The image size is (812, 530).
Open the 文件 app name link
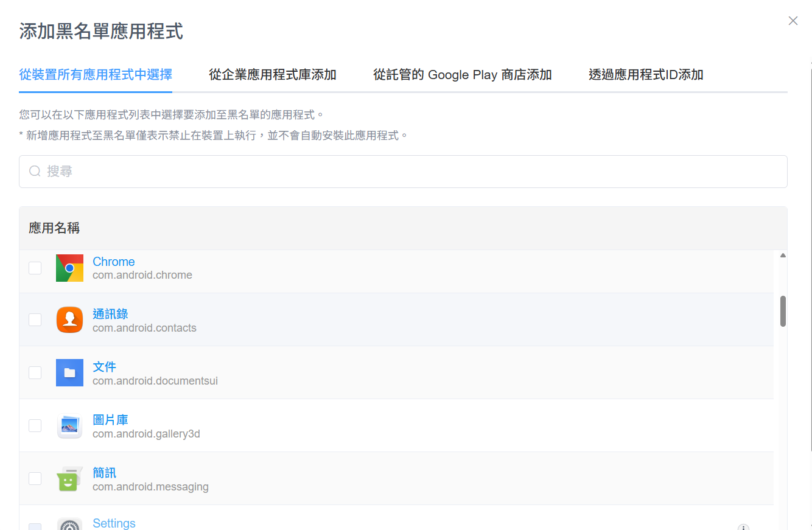(104, 367)
